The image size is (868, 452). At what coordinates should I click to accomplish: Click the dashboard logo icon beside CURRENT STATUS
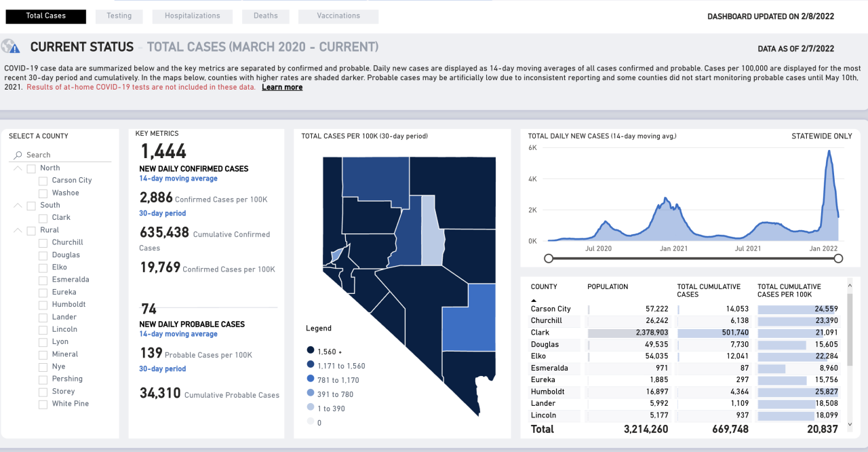[x=10, y=46]
